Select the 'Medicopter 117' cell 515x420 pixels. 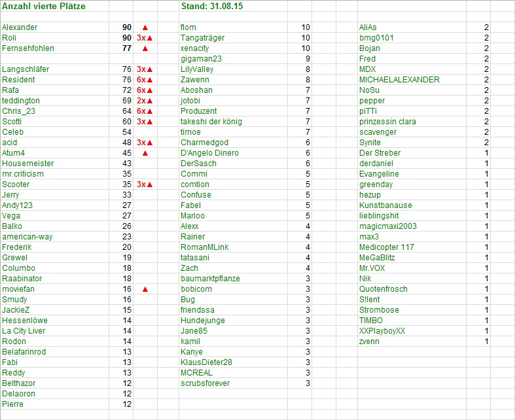click(386, 247)
